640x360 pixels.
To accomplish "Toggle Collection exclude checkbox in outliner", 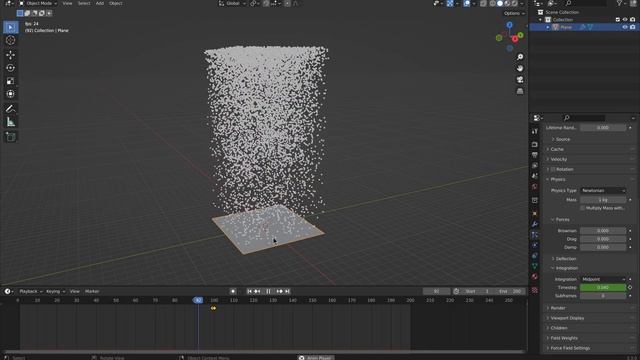I will coord(618,20).
